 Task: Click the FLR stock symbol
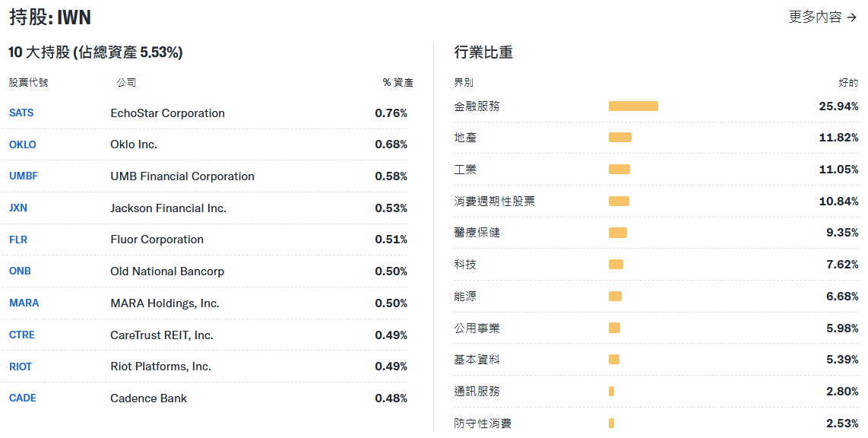pyautogui.click(x=18, y=240)
